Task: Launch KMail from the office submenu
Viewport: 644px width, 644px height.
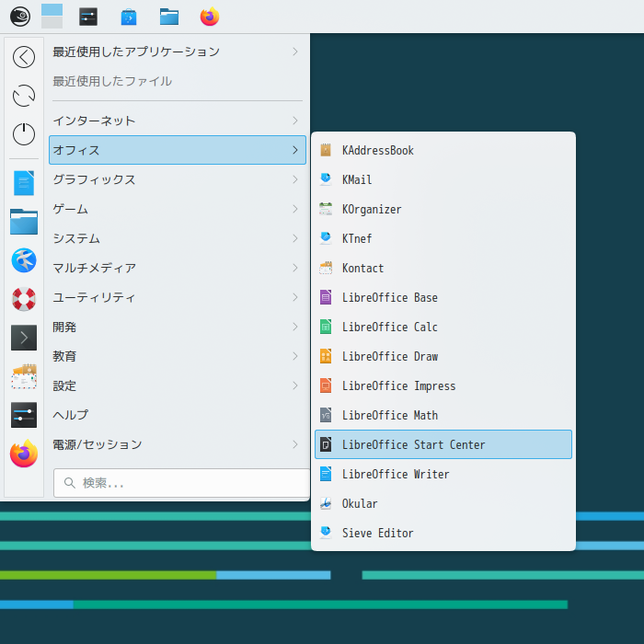Action: coord(443,179)
